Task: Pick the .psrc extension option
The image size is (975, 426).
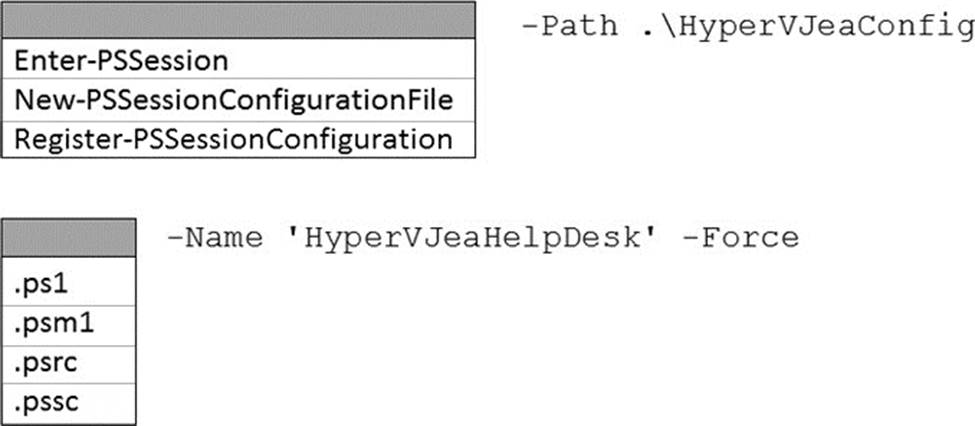Action: pos(38,362)
